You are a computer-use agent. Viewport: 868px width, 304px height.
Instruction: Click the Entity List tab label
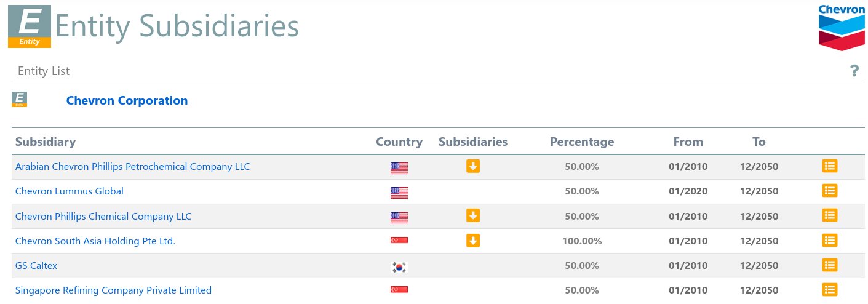pyautogui.click(x=44, y=71)
